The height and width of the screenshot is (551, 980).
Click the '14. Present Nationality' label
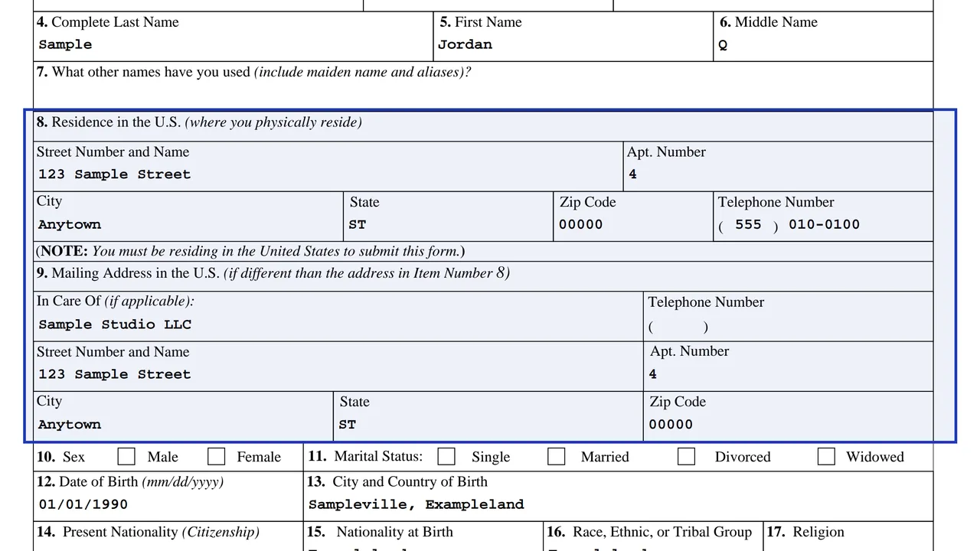(148, 532)
